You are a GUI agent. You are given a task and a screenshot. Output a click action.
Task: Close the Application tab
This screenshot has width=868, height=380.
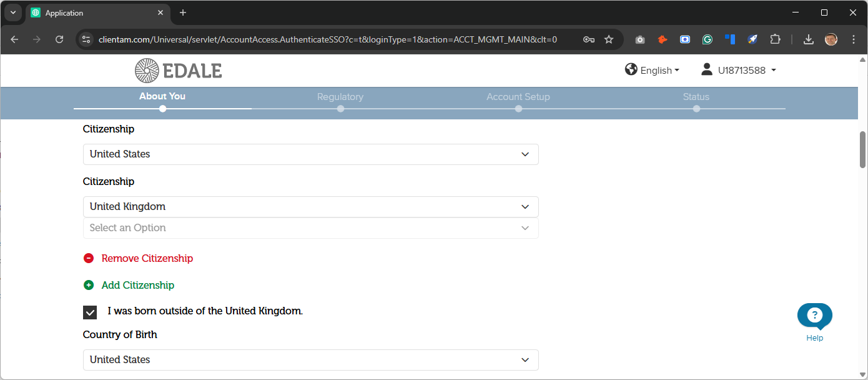[160, 12]
